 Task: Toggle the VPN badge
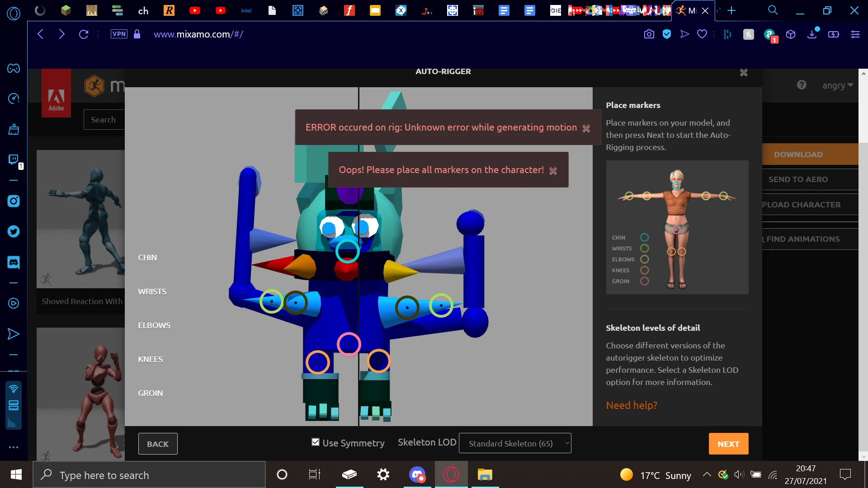[x=119, y=34]
